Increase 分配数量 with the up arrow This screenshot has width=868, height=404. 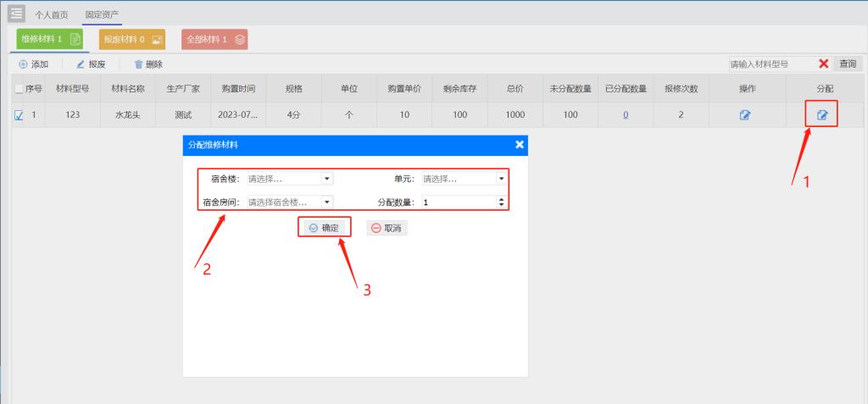coord(501,199)
